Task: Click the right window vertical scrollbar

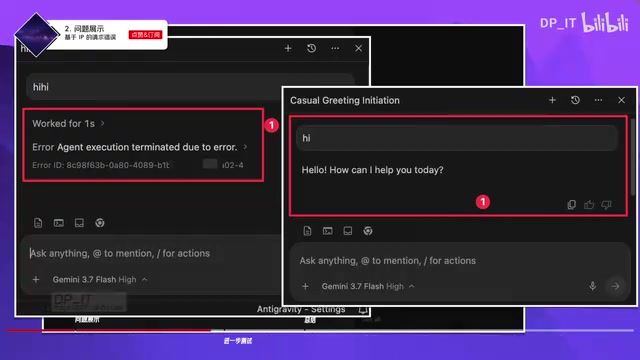Action: click(x=632, y=157)
